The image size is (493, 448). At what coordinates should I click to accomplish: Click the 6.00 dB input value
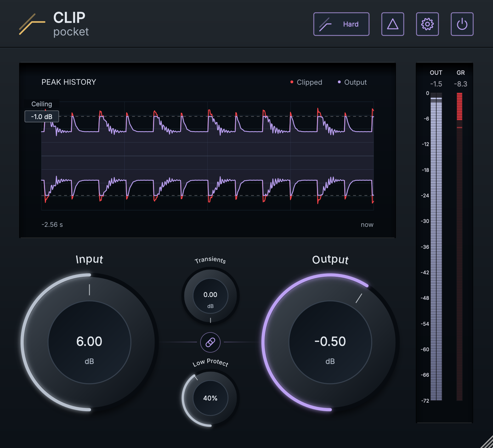(x=89, y=342)
